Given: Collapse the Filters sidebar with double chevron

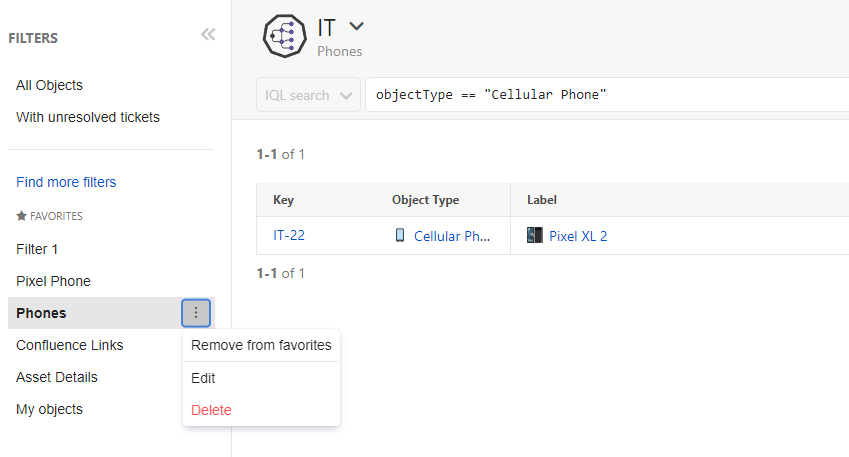Looking at the screenshot, I should click(208, 35).
